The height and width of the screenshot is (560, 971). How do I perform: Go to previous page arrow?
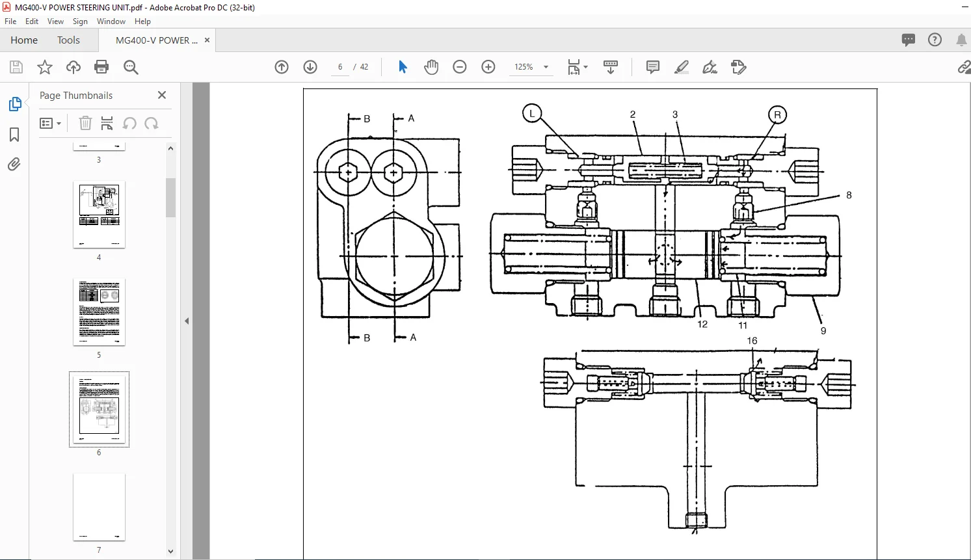[282, 67]
